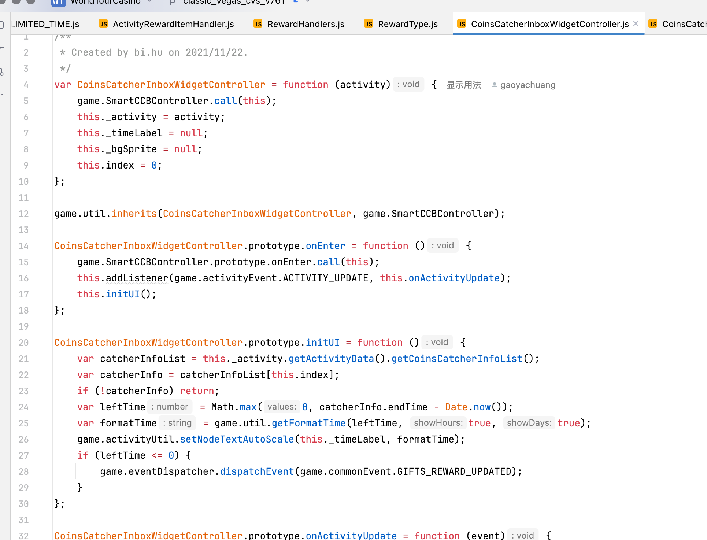Click the 显示用法 usages hint
This screenshot has height=540, width=707.
463,85
